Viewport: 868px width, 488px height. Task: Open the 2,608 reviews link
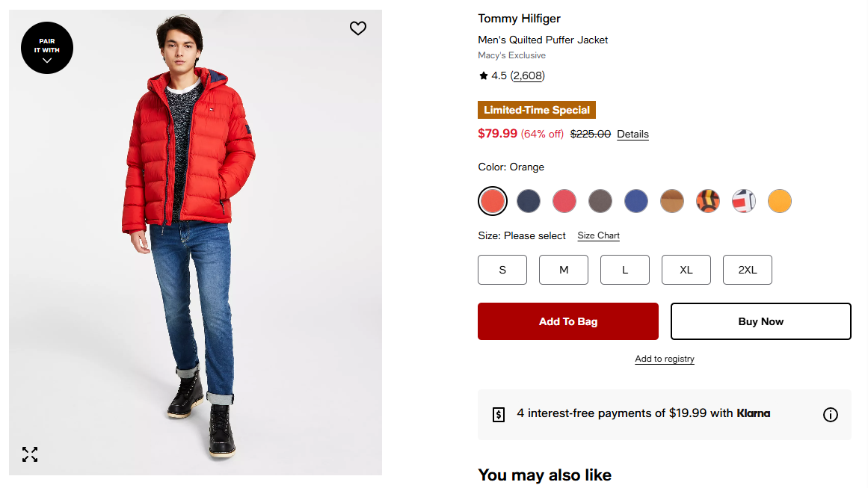coord(528,75)
